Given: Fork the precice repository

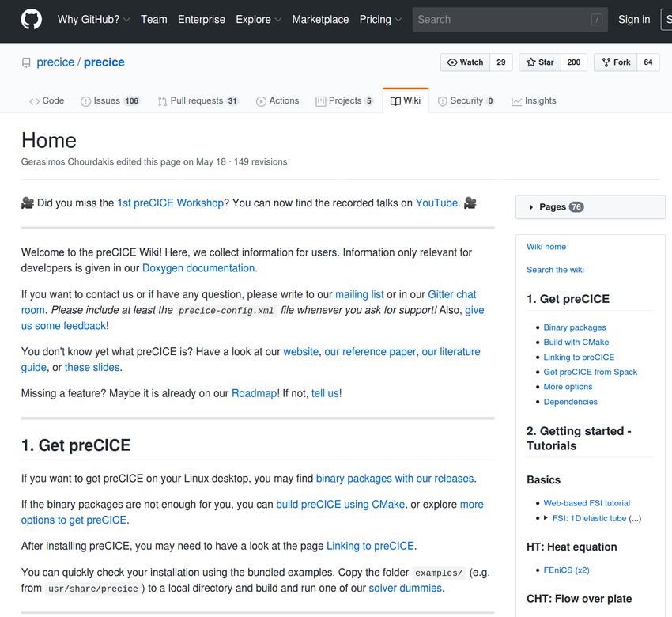Looking at the screenshot, I should pyautogui.click(x=615, y=62).
